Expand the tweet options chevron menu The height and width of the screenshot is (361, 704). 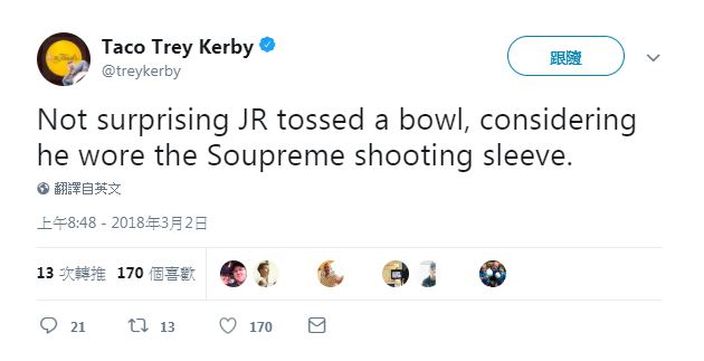(653, 57)
